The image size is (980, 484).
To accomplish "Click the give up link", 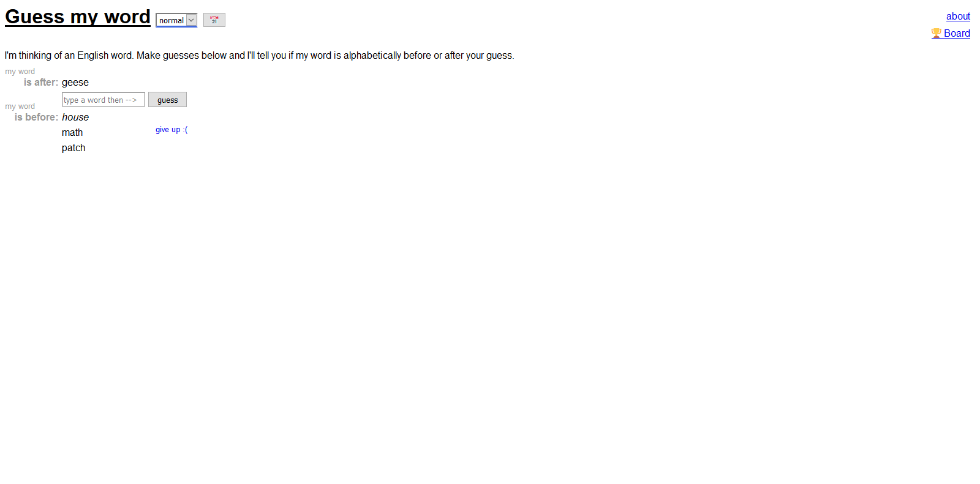I will tap(171, 130).
